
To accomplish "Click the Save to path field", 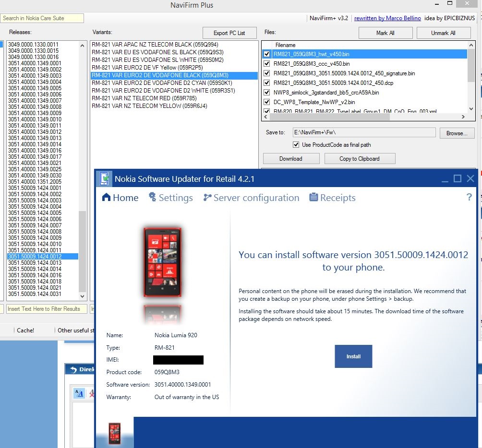I will [364, 132].
